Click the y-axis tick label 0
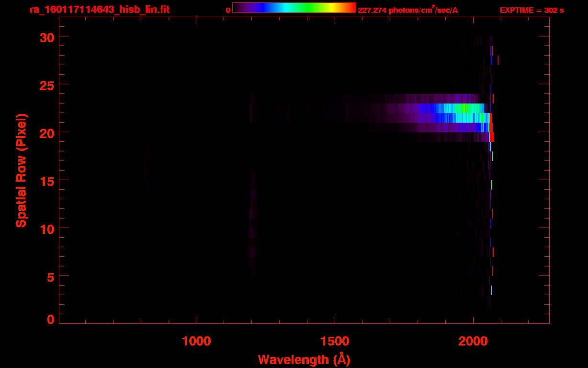The width and height of the screenshot is (588, 368). [50, 319]
